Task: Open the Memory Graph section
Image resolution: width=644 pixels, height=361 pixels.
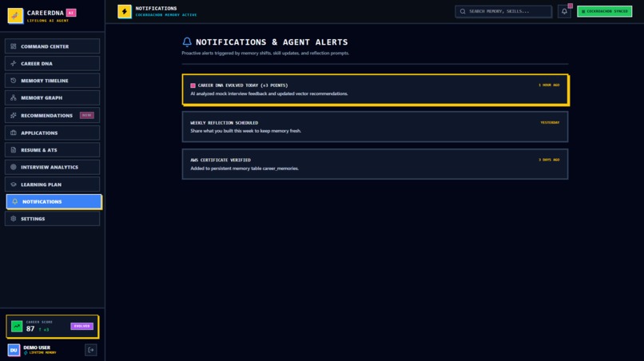Action: [52, 97]
